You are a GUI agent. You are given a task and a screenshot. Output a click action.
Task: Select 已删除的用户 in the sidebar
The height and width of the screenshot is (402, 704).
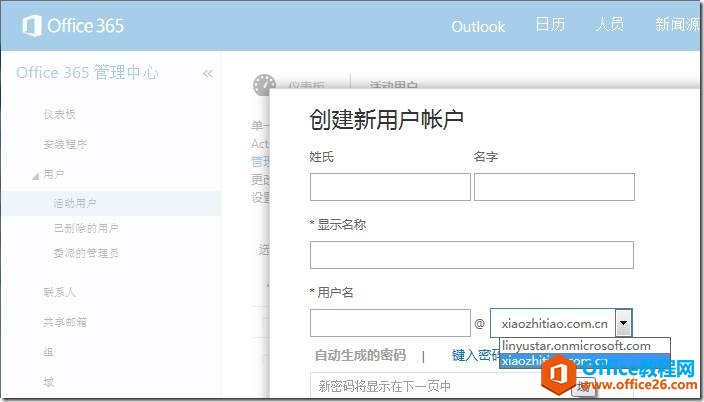[x=86, y=228]
